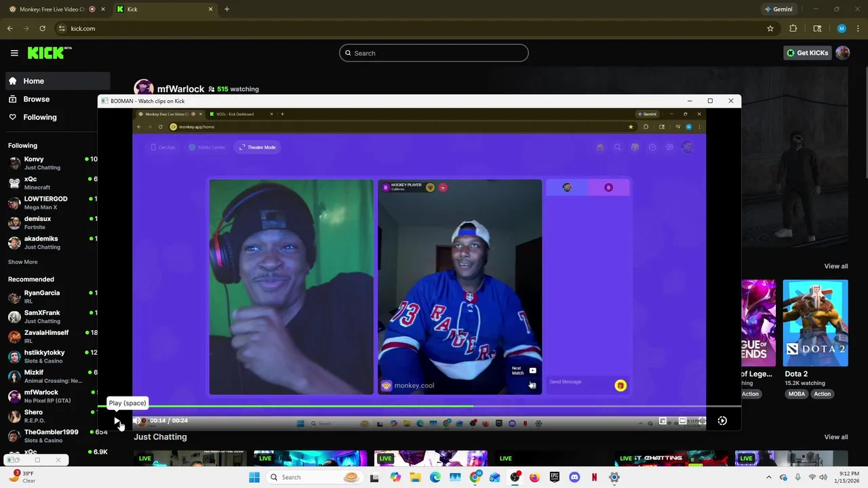Click the Gemini button in the title bar
Screen dimensions: 868x488
click(x=778, y=9)
